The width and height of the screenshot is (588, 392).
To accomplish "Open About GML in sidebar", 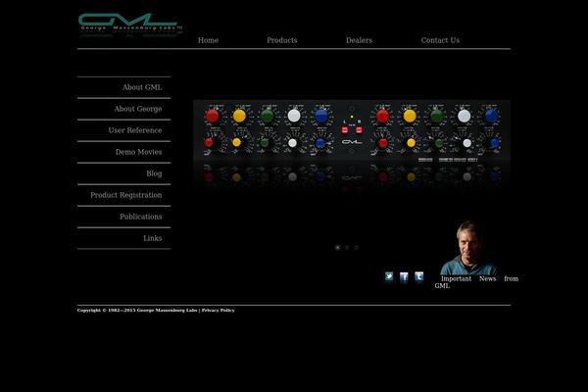I will click(x=142, y=87).
